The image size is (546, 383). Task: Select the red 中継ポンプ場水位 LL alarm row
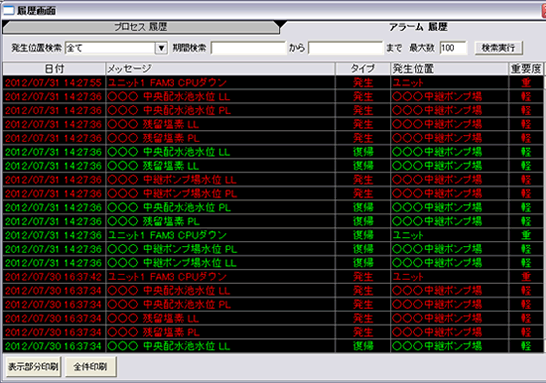273,180
